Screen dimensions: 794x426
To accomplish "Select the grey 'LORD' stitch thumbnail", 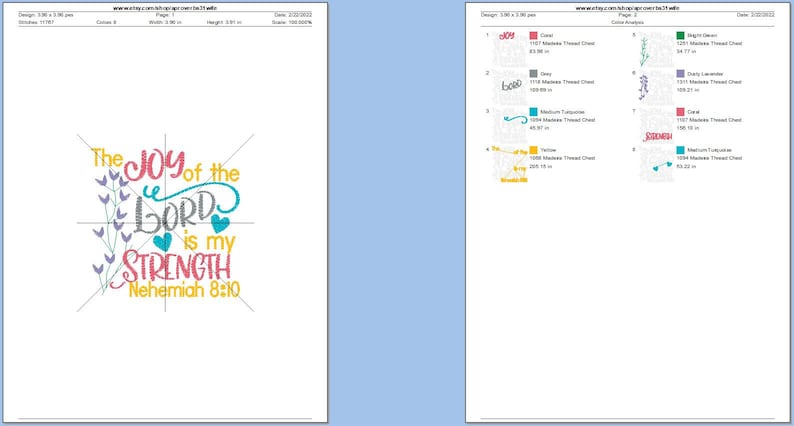I will (510, 87).
